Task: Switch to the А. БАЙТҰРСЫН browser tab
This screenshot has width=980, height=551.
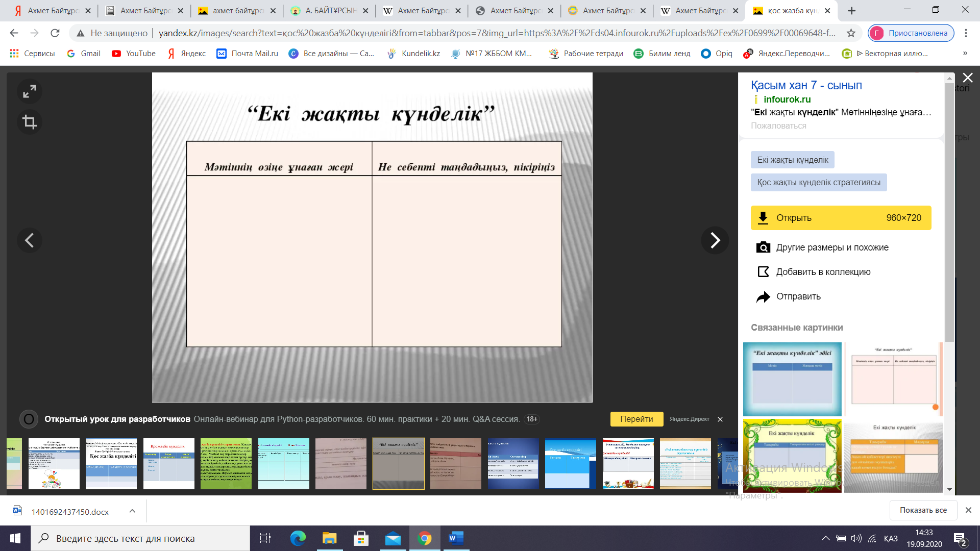Action: click(x=329, y=11)
